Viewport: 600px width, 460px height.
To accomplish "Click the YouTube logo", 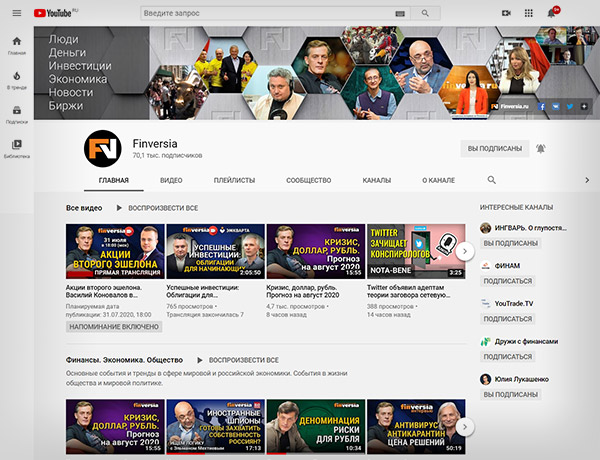I will [57, 13].
